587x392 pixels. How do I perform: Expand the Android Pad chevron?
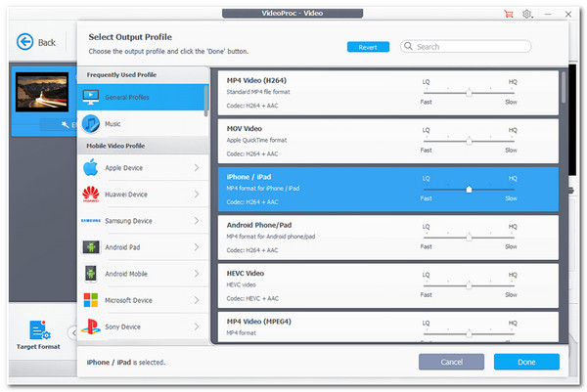[x=197, y=247]
